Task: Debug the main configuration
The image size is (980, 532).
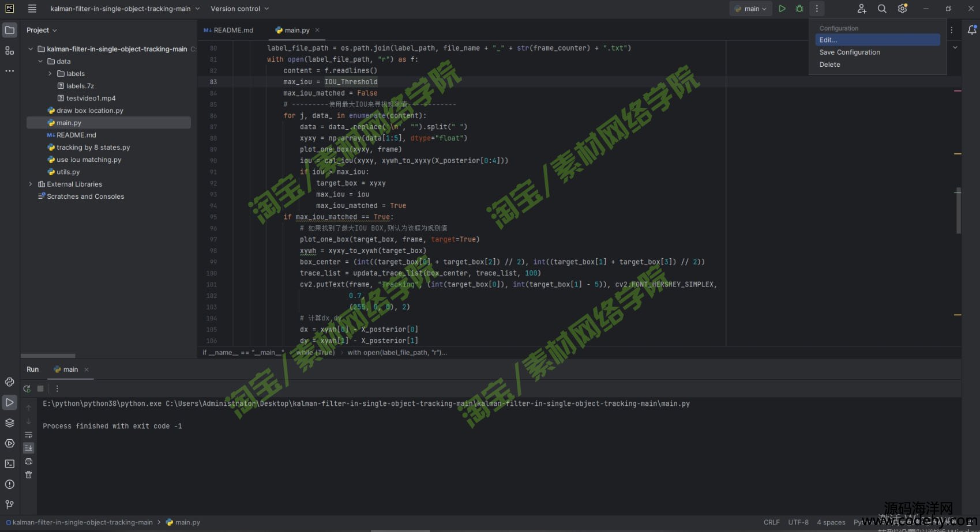Action: 799,9
